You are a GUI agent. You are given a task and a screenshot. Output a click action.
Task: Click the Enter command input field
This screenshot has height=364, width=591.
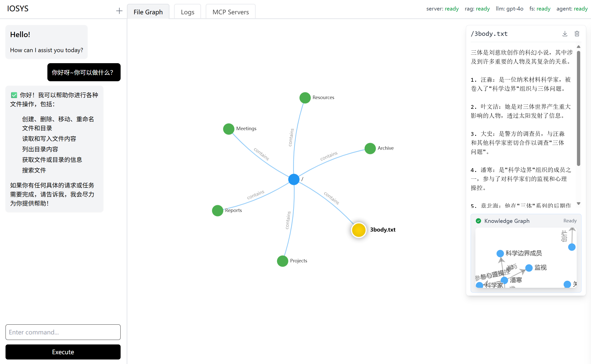click(x=63, y=332)
